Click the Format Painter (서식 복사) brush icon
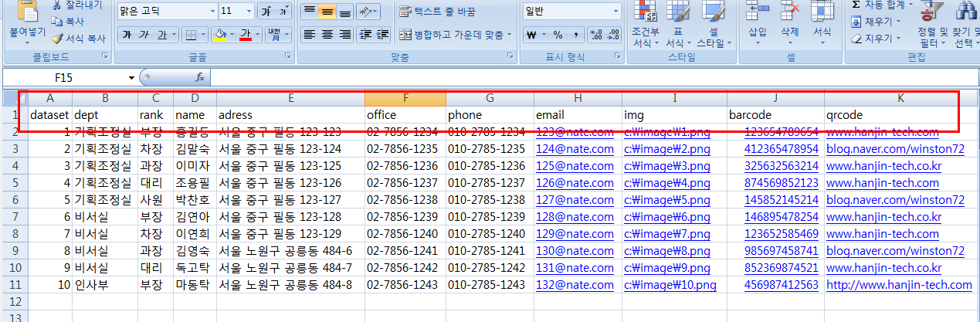 [58, 38]
